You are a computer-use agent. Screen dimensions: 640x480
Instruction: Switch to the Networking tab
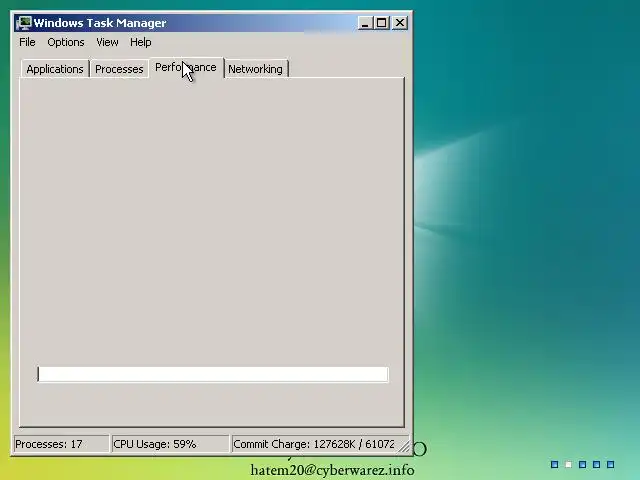coord(256,69)
